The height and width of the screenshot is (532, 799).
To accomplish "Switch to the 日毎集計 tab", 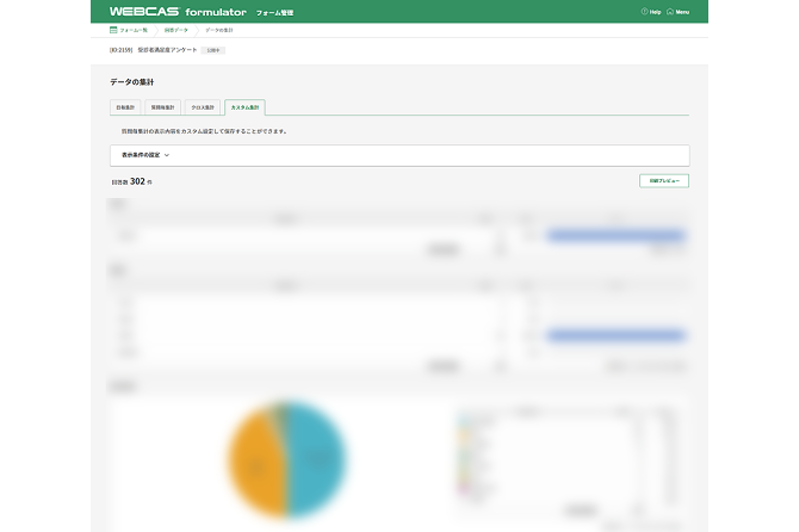I will tap(125, 107).
